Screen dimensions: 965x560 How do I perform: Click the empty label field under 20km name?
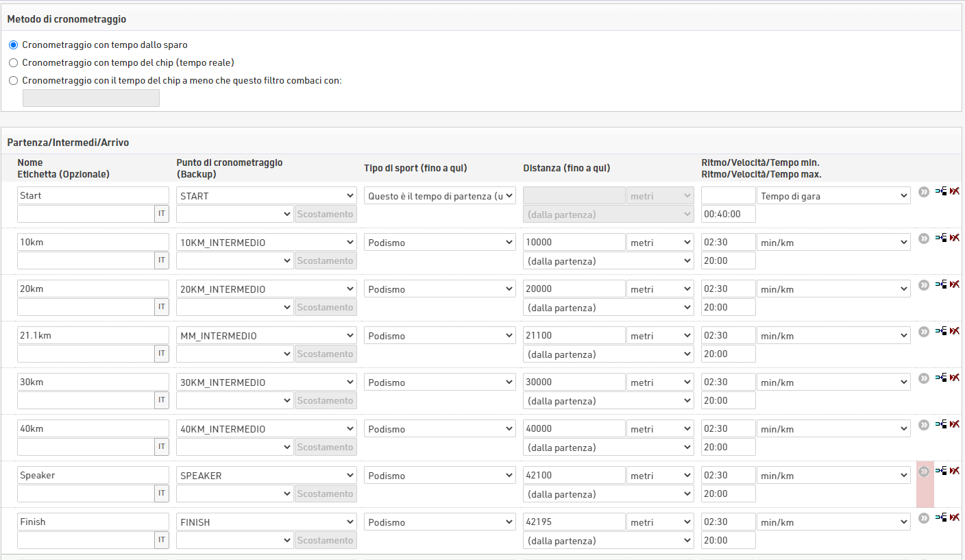pyautogui.click(x=86, y=307)
